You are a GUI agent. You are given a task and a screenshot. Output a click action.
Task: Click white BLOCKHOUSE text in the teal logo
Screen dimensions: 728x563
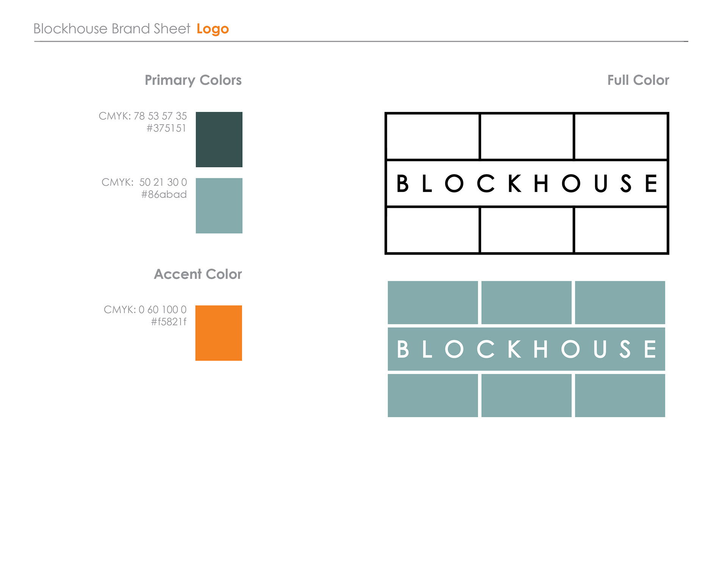pyautogui.click(x=526, y=349)
